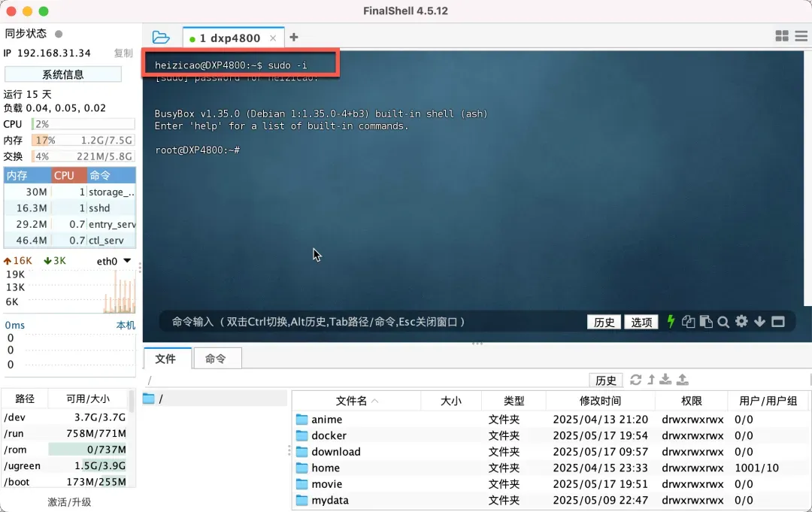Sort files by 权限 column

692,401
